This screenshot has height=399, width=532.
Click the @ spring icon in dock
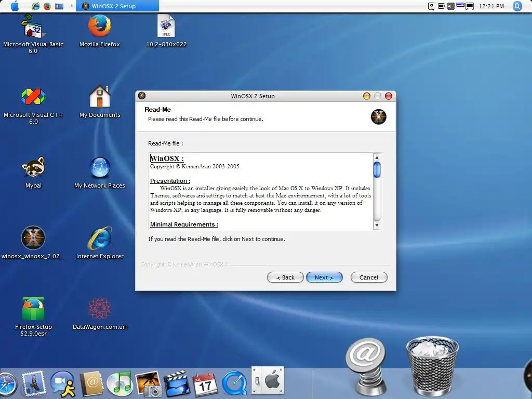tap(366, 366)
